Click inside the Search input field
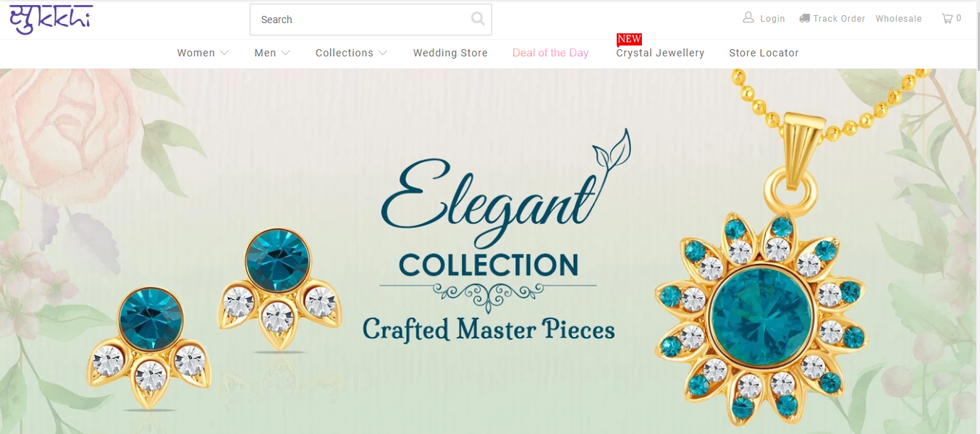 click(360, 20)
